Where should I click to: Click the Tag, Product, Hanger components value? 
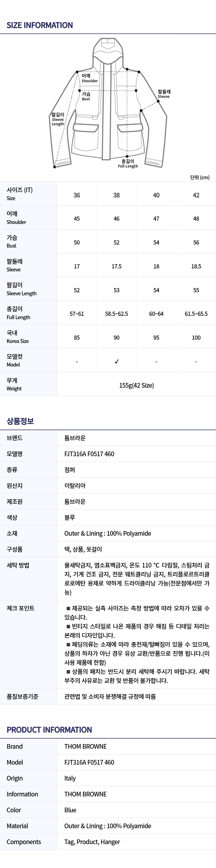pos(92,842)
